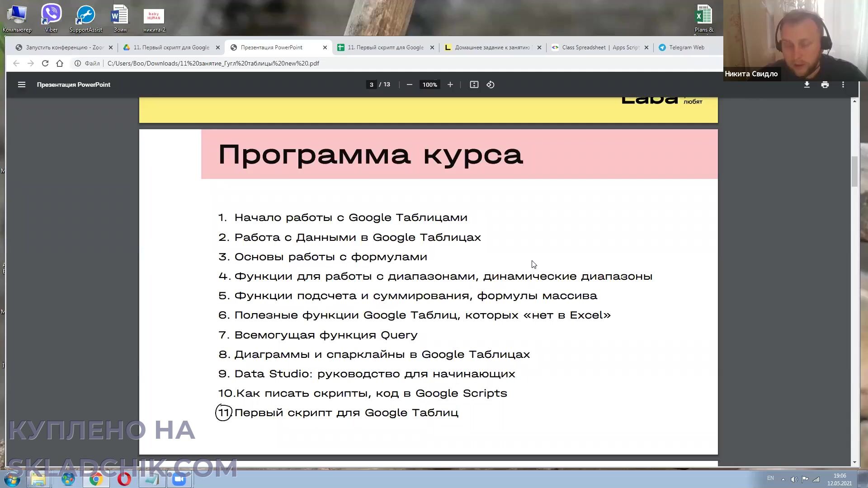Viewport: 868px width, 488px height.
Task: Print the PDF document
Action: click(x=825, y=84)
